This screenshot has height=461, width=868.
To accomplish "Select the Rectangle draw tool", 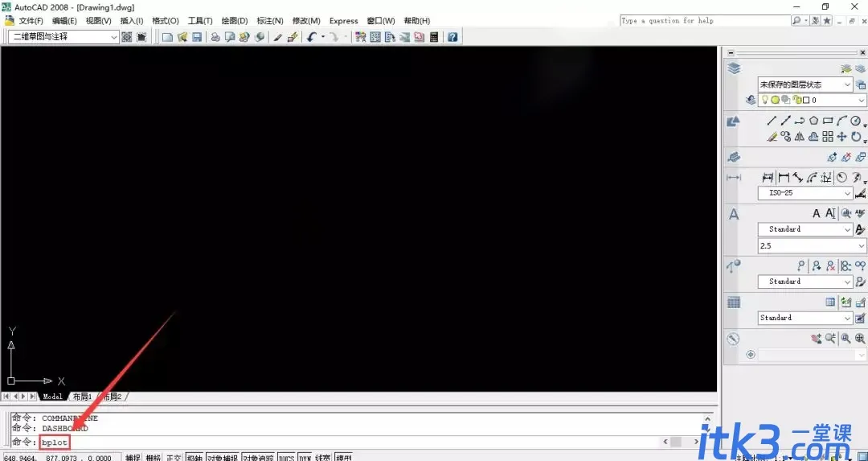I will click(x=828, y=121).
